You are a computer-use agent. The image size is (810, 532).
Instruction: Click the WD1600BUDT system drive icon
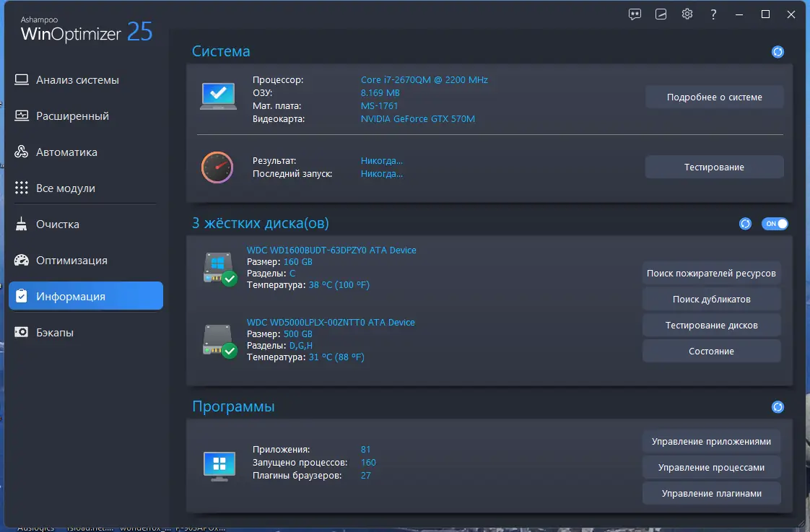[219, 268]
